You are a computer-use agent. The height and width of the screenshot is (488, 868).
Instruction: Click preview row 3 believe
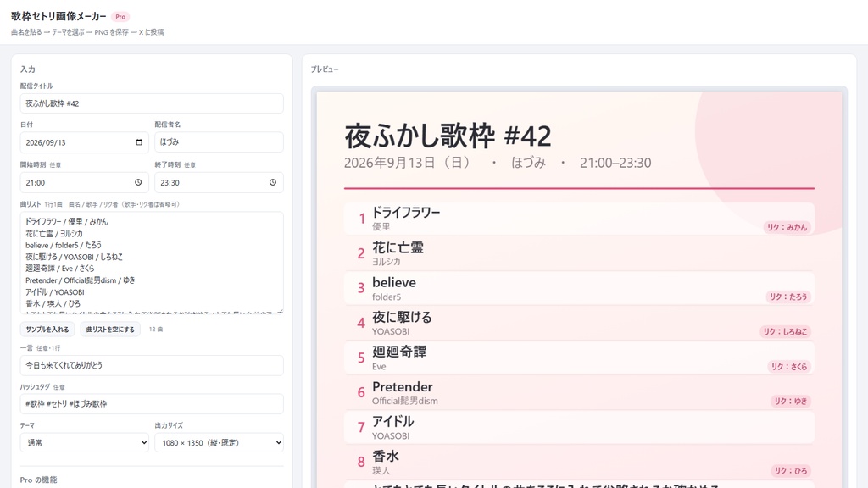pos(579,288)
